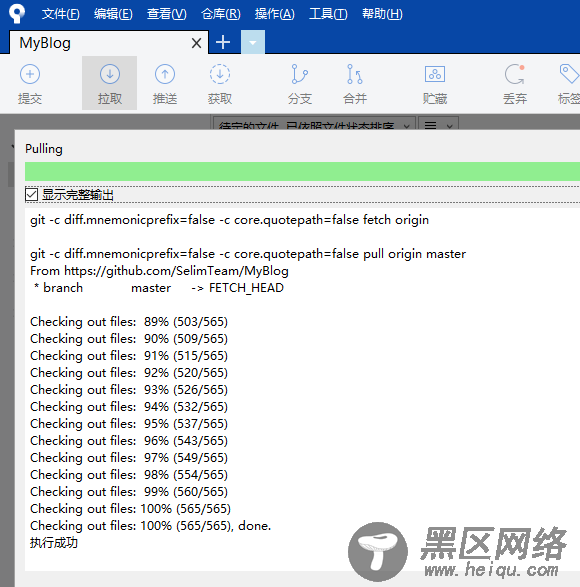Open the 合并 (Merge) tool

tap(355, 83)
